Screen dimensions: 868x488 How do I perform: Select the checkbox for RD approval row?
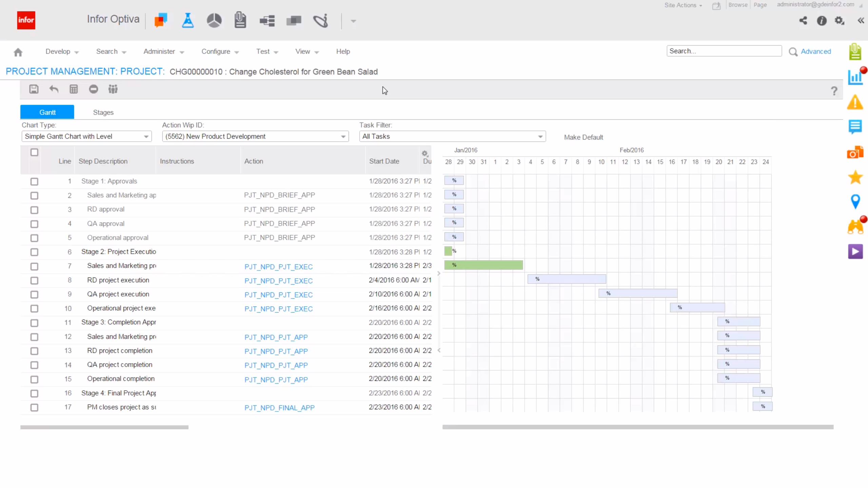(x=34, y=210)
